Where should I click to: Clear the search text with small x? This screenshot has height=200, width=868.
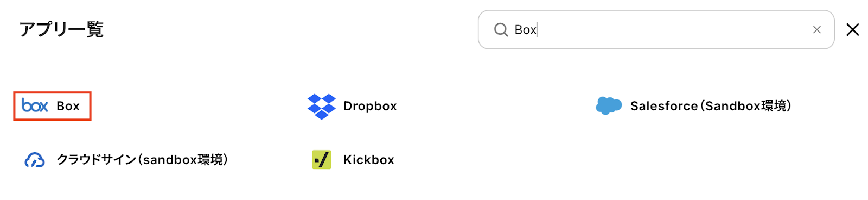(x=817, y=30)
